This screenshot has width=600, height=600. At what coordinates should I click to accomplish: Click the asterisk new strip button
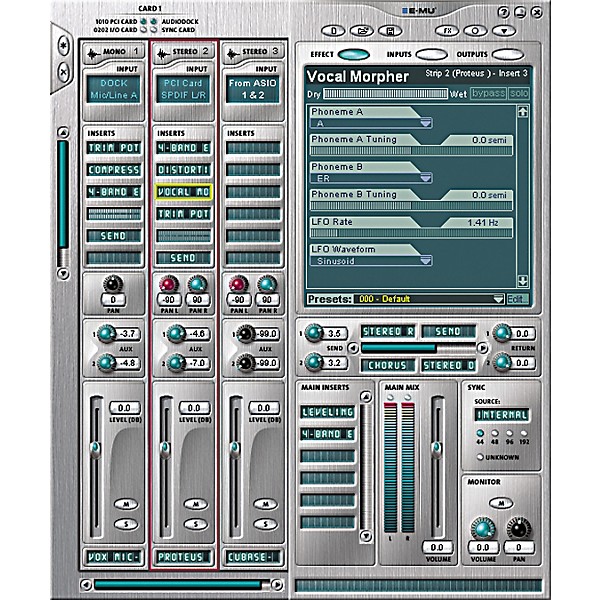point(63,47)
